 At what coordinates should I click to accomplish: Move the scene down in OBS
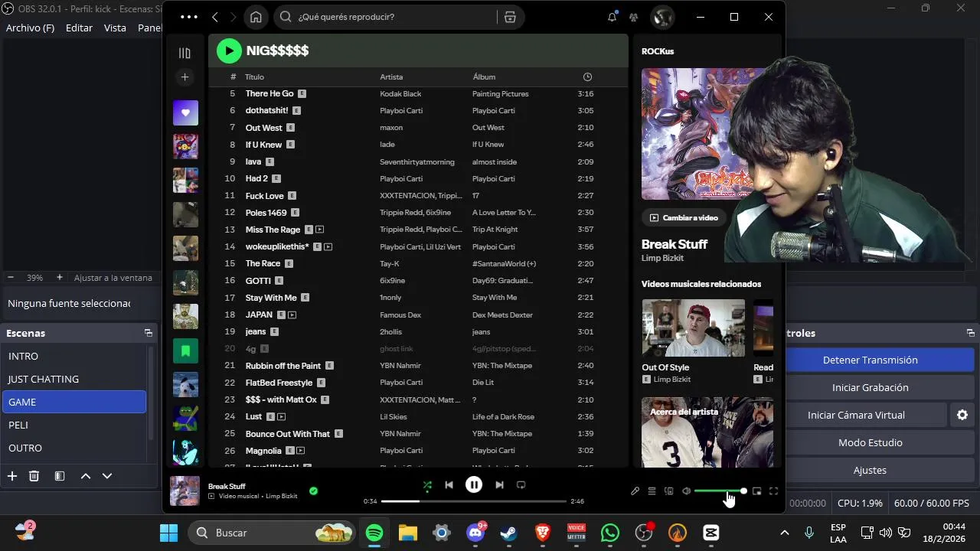107,476
